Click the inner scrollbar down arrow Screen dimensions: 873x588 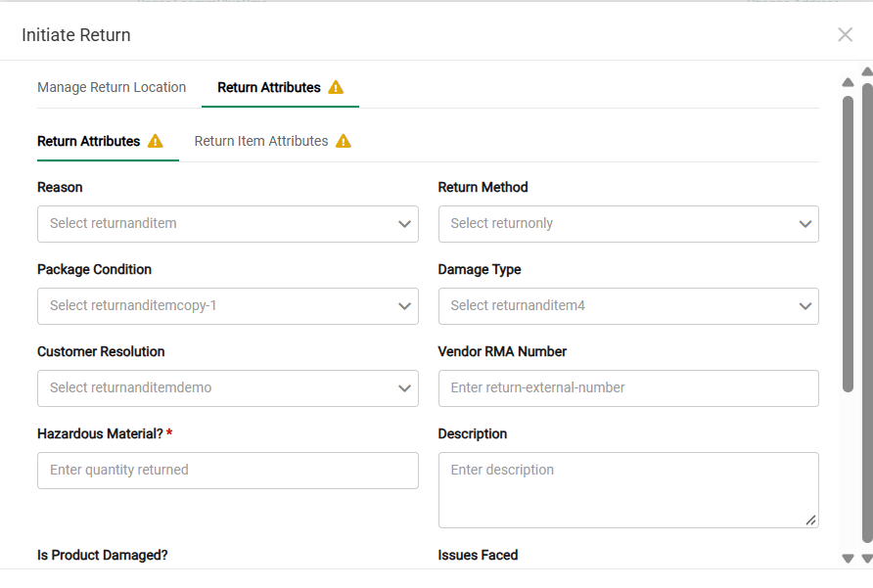click(x=848, y=558)
